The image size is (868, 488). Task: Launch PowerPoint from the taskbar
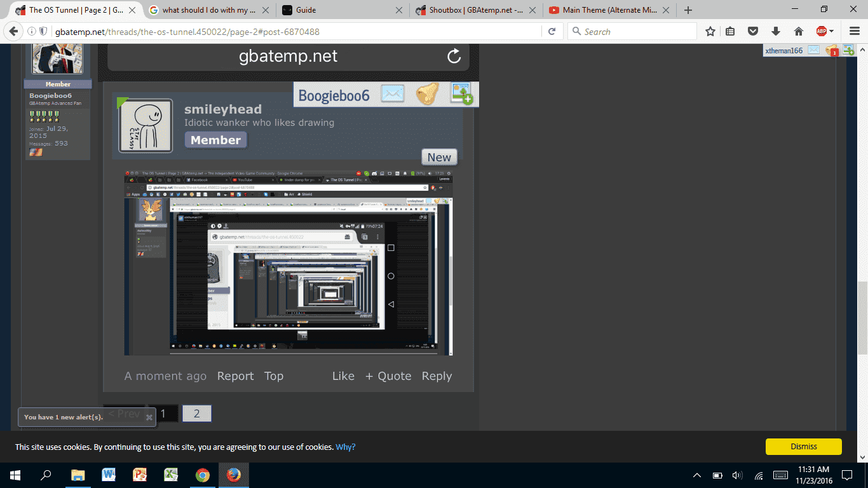(140, 475)
